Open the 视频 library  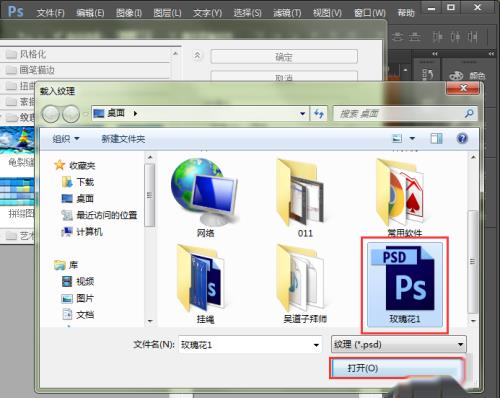click(78, 281)
